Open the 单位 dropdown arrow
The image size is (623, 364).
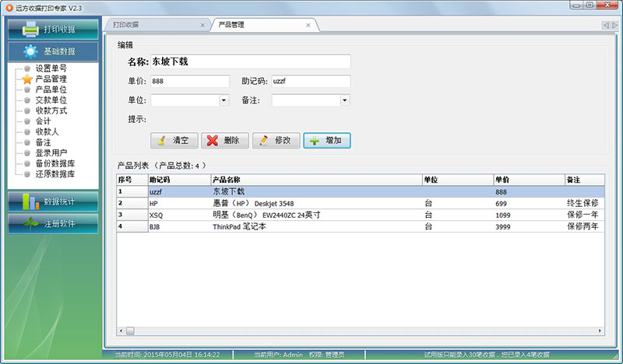224,100
